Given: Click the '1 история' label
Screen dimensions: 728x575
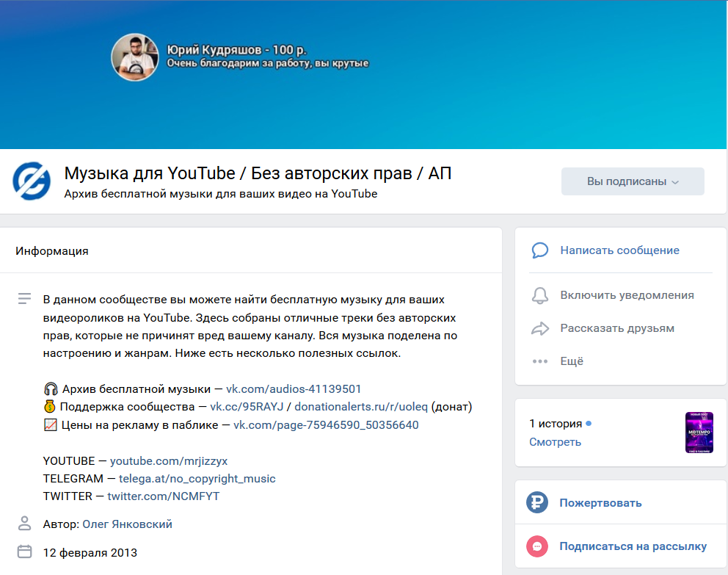Looking at the screenshot, I should point(556,424).
